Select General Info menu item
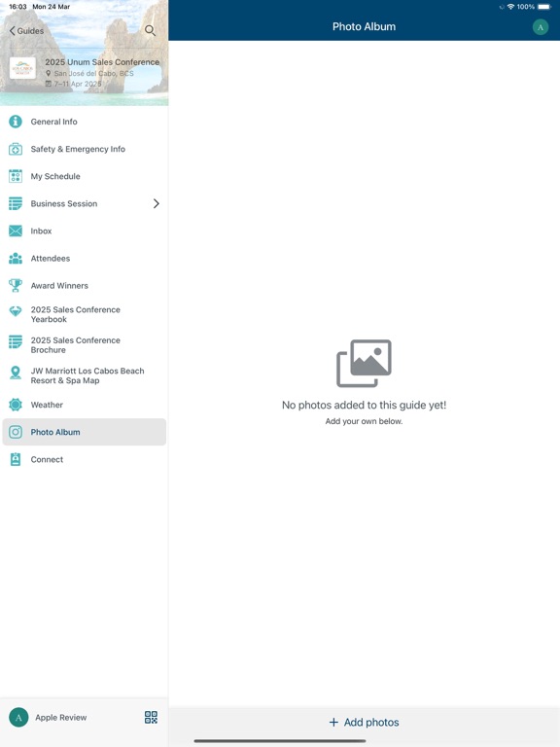Screen dimensions: 560x747 pos(84,122)
